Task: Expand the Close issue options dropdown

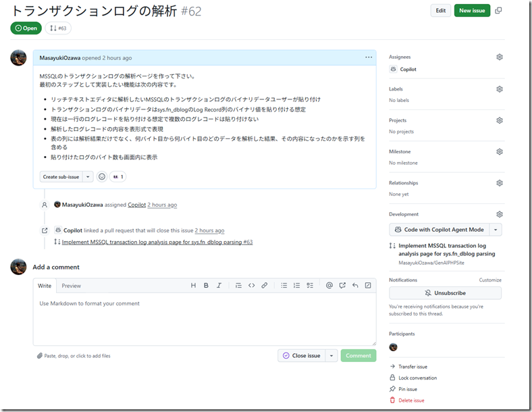Action: [331, 356]
